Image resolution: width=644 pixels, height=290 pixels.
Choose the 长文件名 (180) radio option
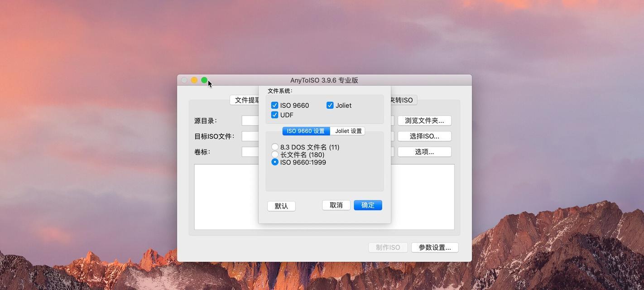275,155
